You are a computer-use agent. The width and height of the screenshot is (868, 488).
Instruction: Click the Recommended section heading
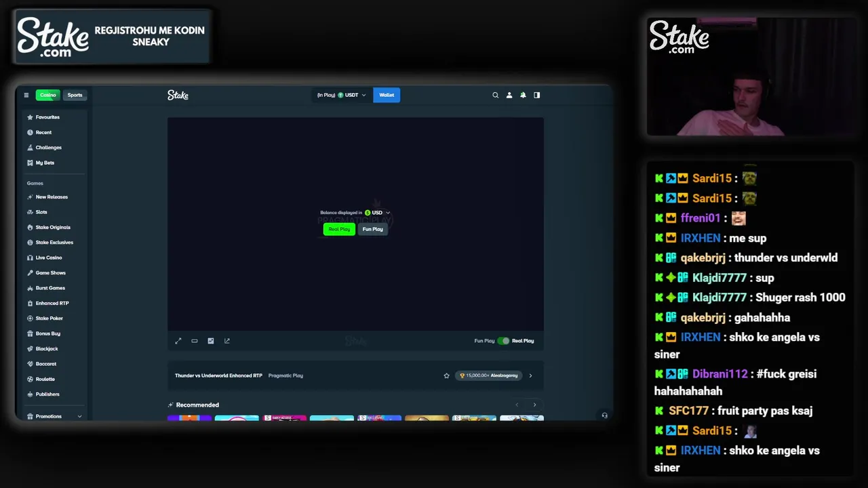click(x=197, y=405)
